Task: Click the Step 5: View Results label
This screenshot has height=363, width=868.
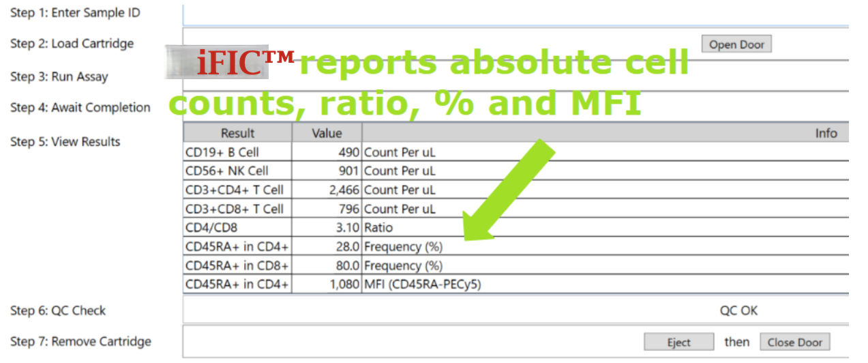Action: pos(65,142)
